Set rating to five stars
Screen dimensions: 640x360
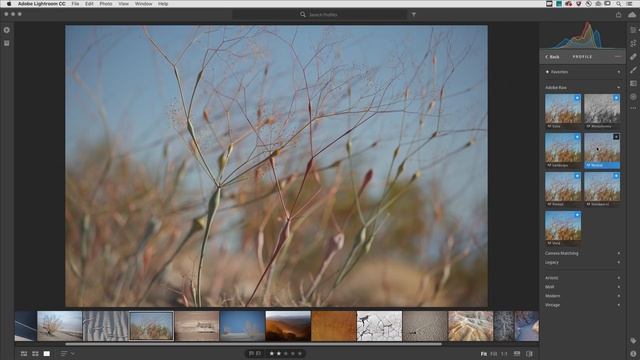pos(300,353)
